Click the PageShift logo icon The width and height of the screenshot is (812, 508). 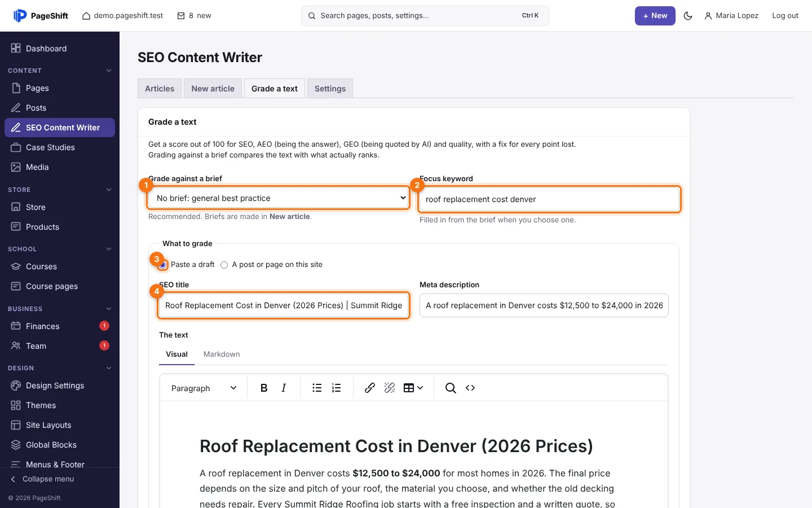pos(20,16)
